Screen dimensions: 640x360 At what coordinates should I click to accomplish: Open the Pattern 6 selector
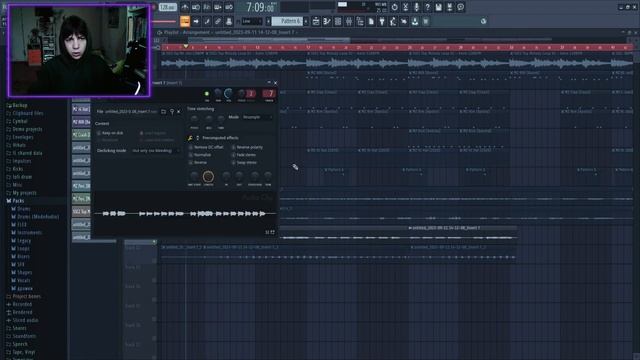[287, 21]
